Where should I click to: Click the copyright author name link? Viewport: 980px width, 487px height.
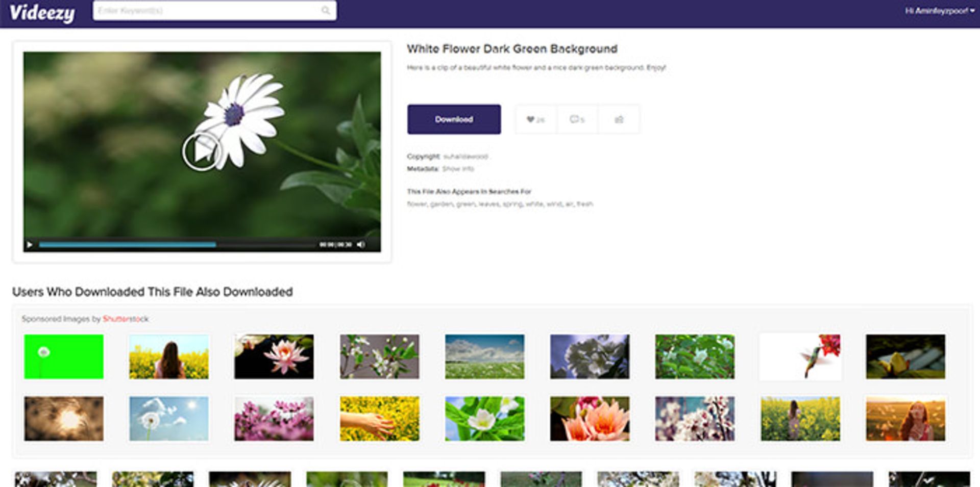click(x=465, y=157)
